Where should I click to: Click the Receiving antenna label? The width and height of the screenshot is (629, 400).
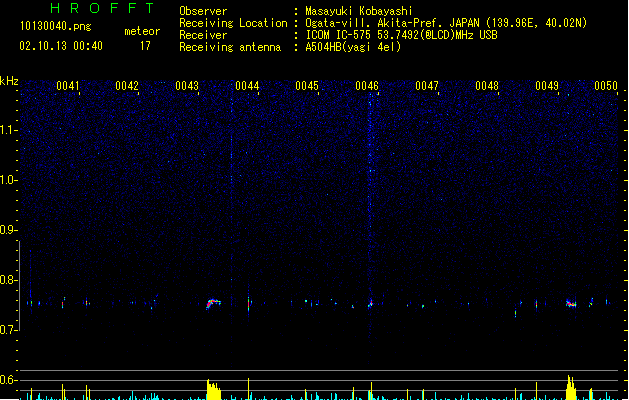pos(230,47)
